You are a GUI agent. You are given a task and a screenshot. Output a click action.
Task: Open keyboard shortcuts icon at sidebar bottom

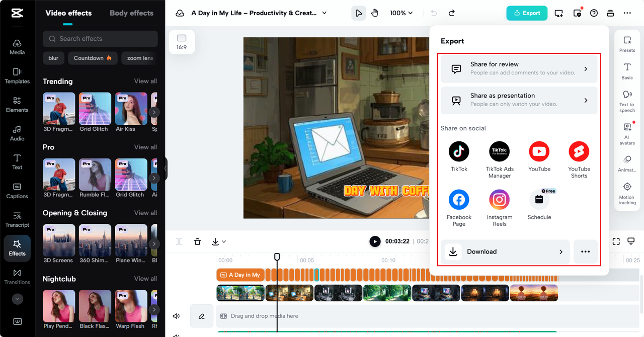tap(17, 321)
